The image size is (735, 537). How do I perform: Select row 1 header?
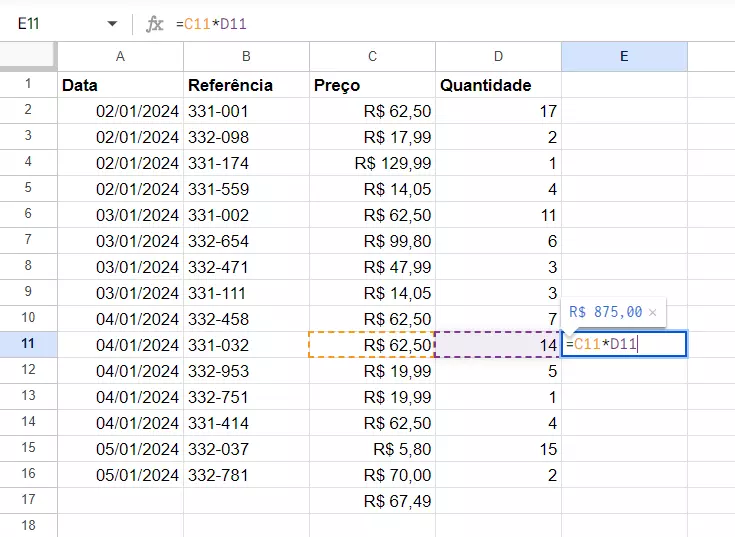tap(28, 85)
